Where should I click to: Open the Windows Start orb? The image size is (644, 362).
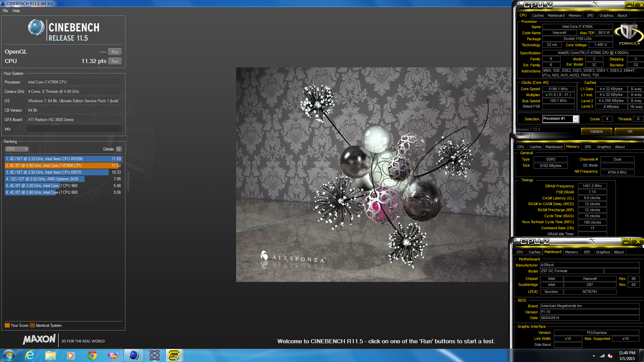[9, 355]
